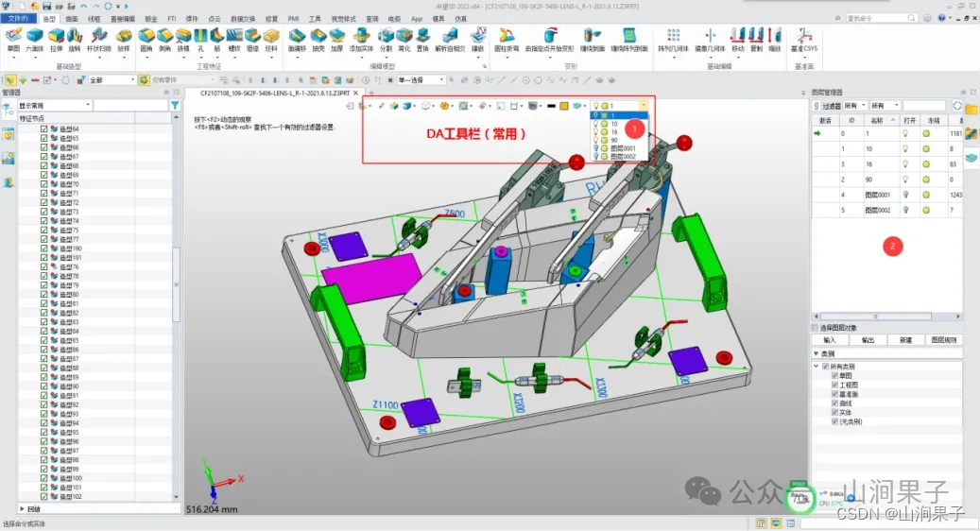This screenshot has height=531, width=980.
Task: Open the 模具 ribbon tab
Action: click(x=438, y=19)
